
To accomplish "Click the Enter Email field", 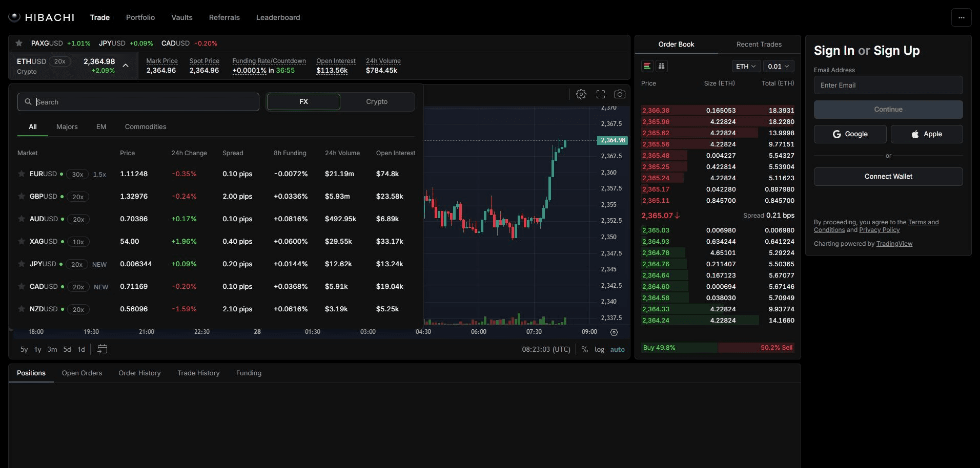I will (888, 85).
